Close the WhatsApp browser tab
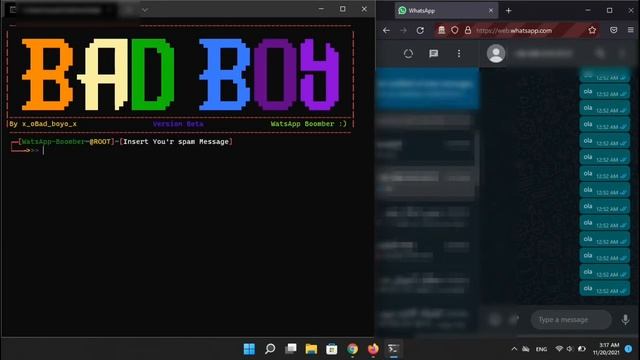Screen dimensions: 640x360 click(491, 11)
